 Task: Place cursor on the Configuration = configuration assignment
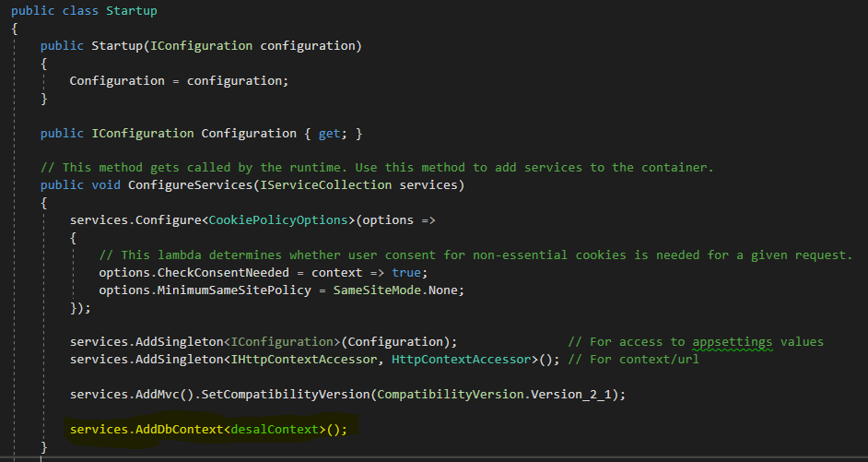point(179,80)
